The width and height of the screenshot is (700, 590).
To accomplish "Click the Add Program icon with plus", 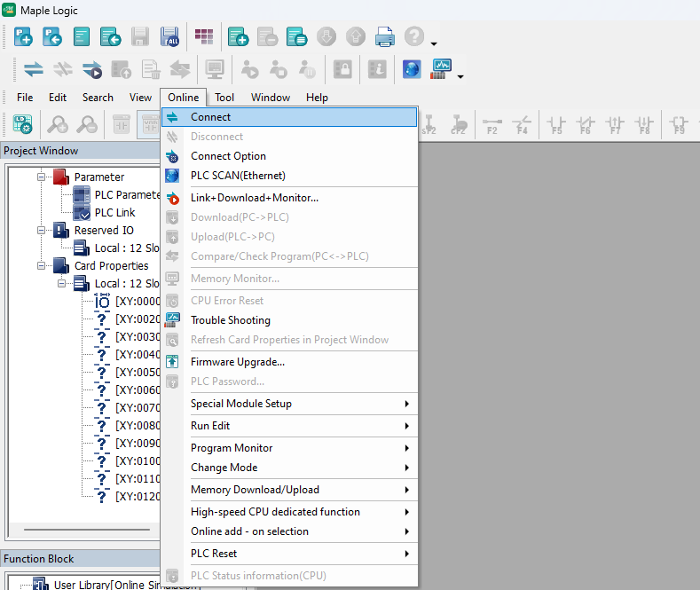I will [x=238, y=36].
